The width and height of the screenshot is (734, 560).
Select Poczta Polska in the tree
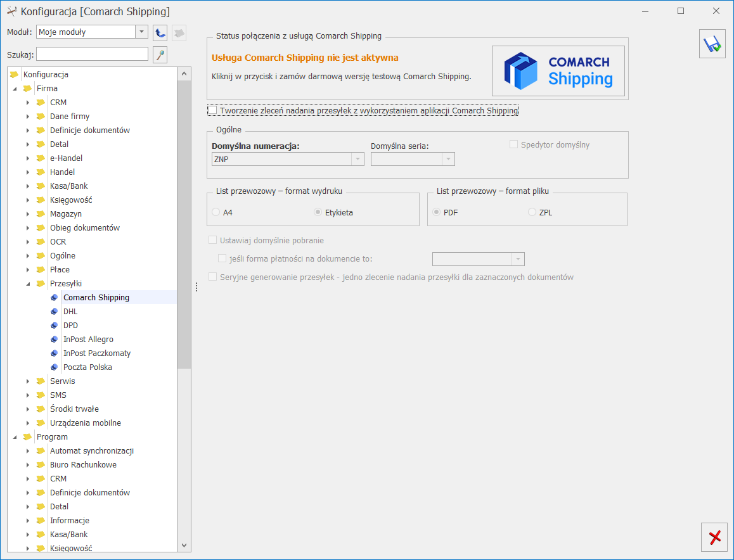pyautogui.click(x=87, y=367)
